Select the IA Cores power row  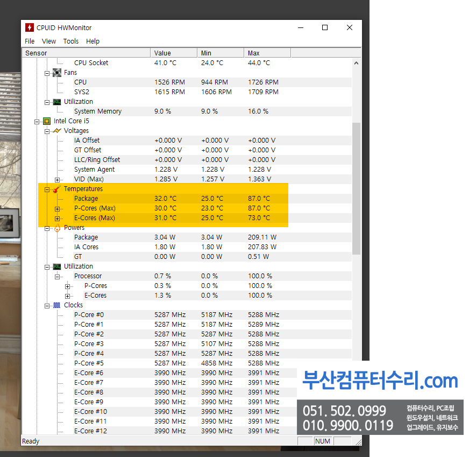coord(212,247)
